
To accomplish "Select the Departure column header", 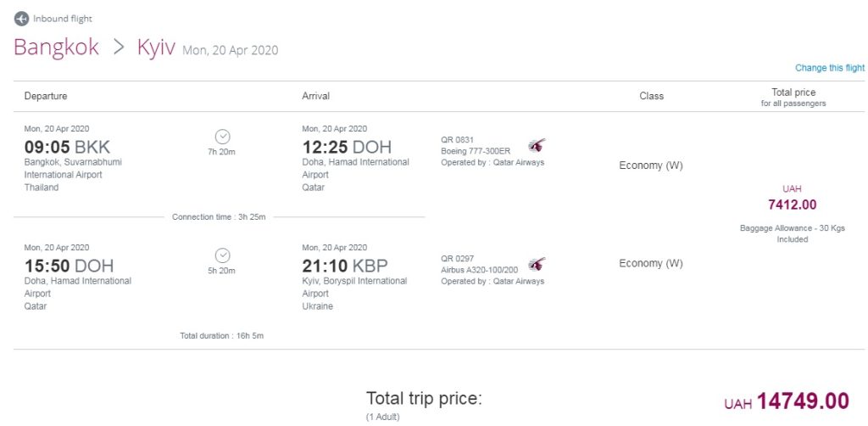I will pyautogui.click(x=46, y=96).
